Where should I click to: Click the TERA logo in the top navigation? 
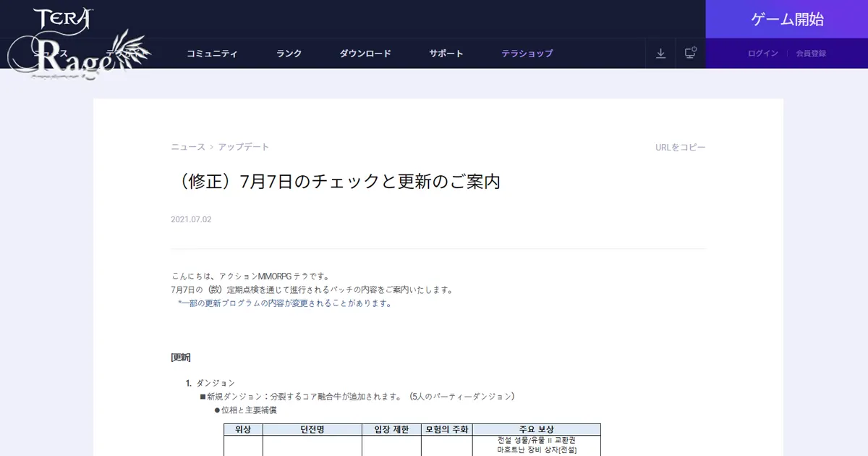(x=65, y=18)
